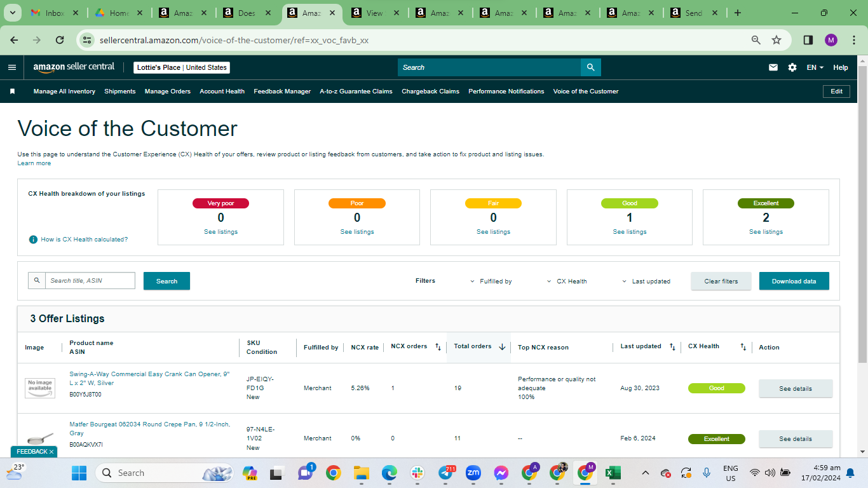View site information icon in address bar
This screenshot has width=868, height=488.
pos(88,40)
